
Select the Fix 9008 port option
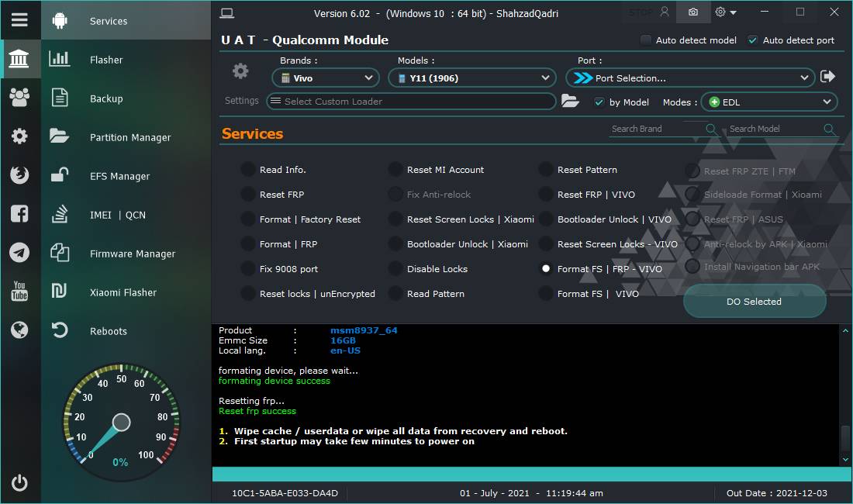248,268
